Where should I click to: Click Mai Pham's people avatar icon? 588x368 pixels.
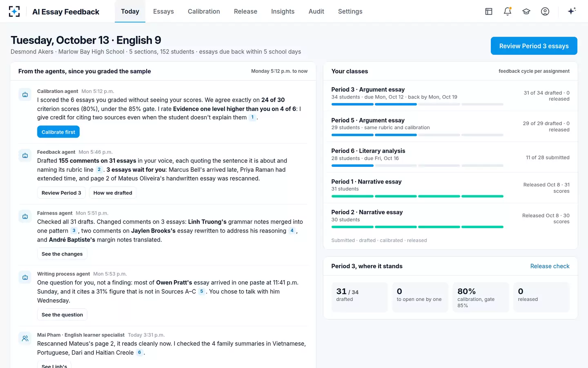pos(25,339)
